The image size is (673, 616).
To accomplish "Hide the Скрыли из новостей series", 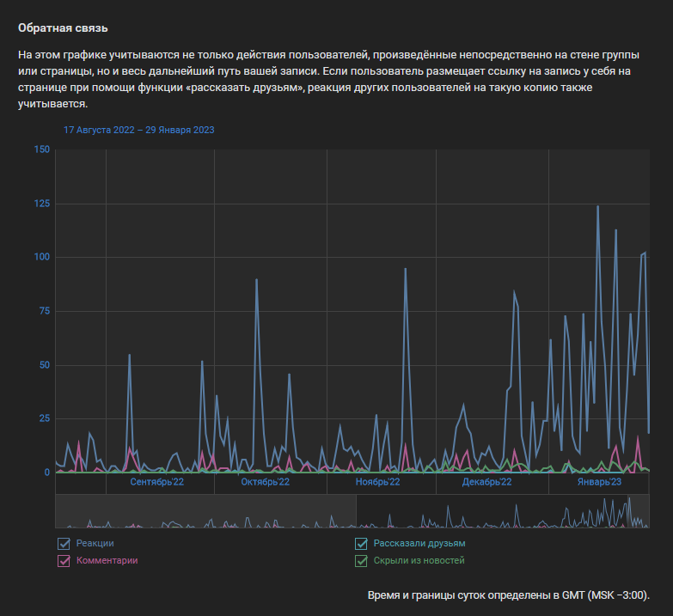I will [x=362, y=561].
